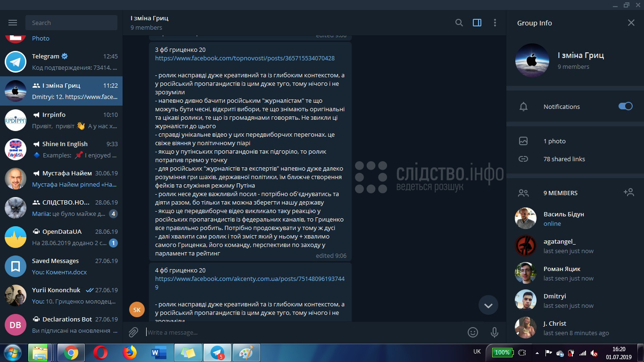Image resolution: width=644 pixels, height=362 pixels.
Task: Open member J. Christ's profile
Action: (575, 328)
